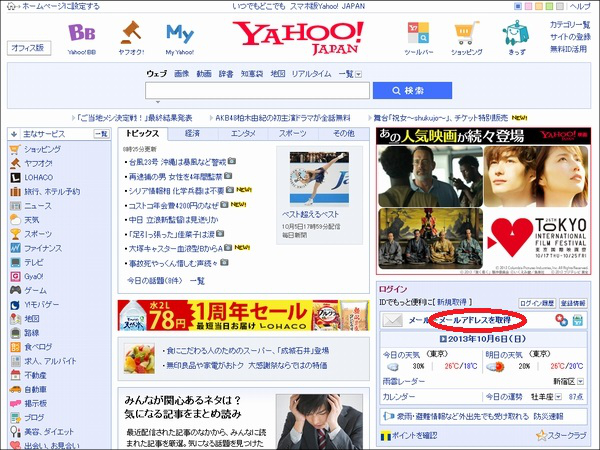Expand the 一覧 search category dropdown

(x=358, y=75)
